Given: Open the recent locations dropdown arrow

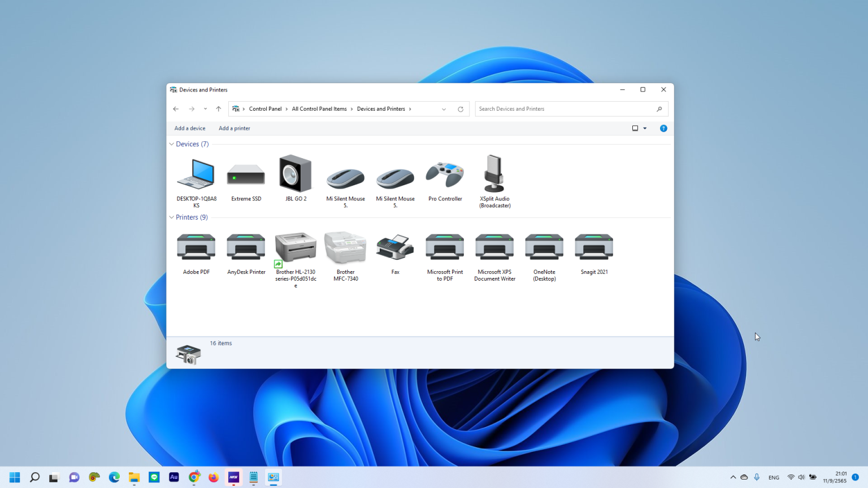Looking at the screenshot, I should click(x=205, y=109).
